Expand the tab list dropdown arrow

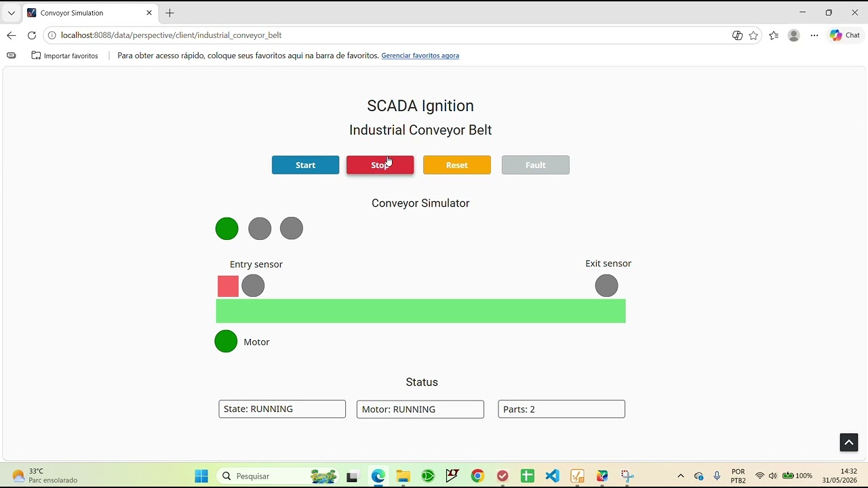[x=11, y=13]
